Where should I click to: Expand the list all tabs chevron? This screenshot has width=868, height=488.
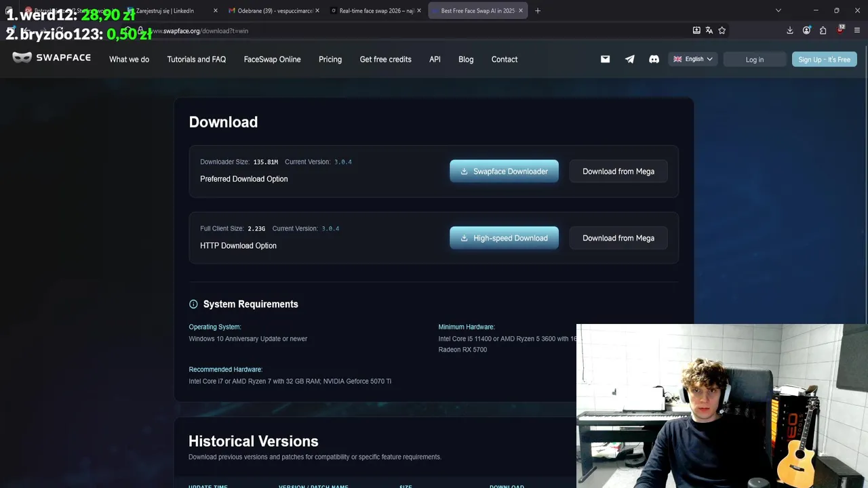tap(778, 11)
